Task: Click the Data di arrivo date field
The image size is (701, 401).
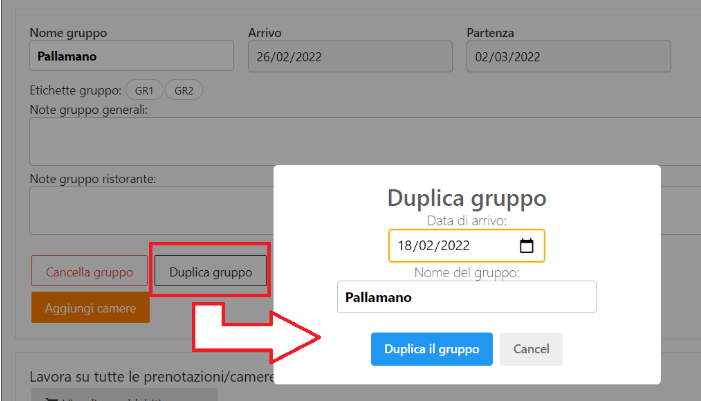Action: [x=450, y=245]
